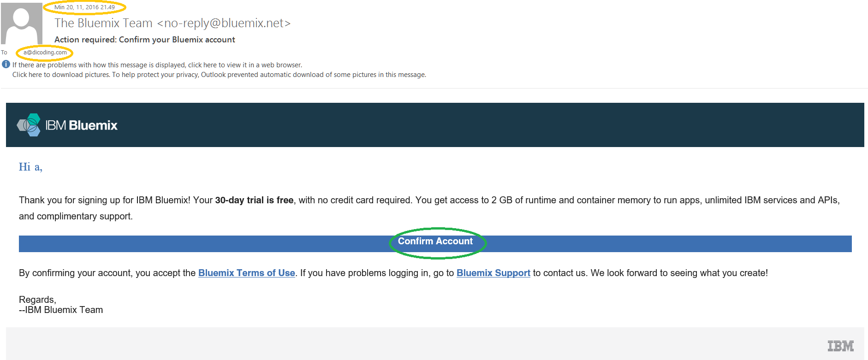Open the Bluemix Support link

(x=493, y=273)
